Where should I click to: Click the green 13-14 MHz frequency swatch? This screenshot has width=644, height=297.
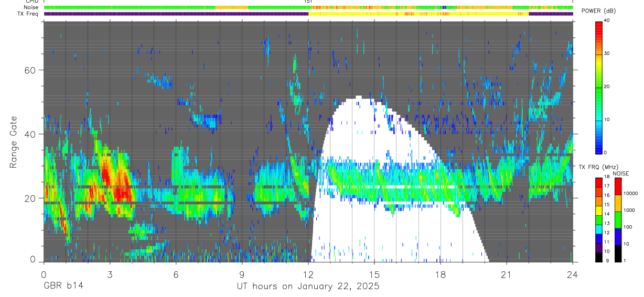[x=599, y=220]
